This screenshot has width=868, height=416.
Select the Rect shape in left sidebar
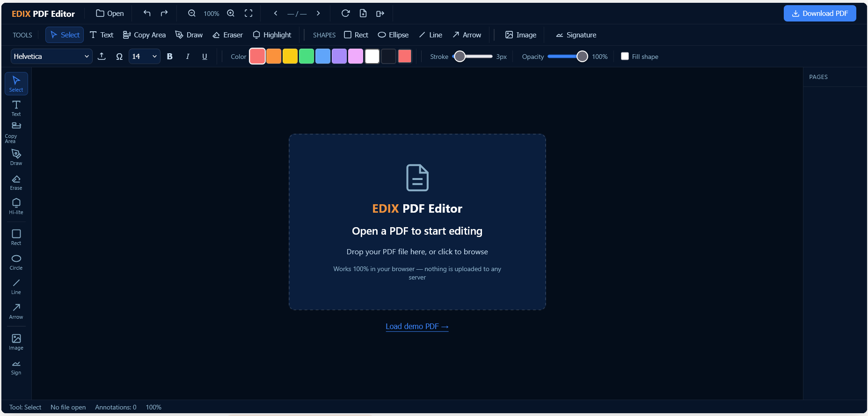[16, 237]
